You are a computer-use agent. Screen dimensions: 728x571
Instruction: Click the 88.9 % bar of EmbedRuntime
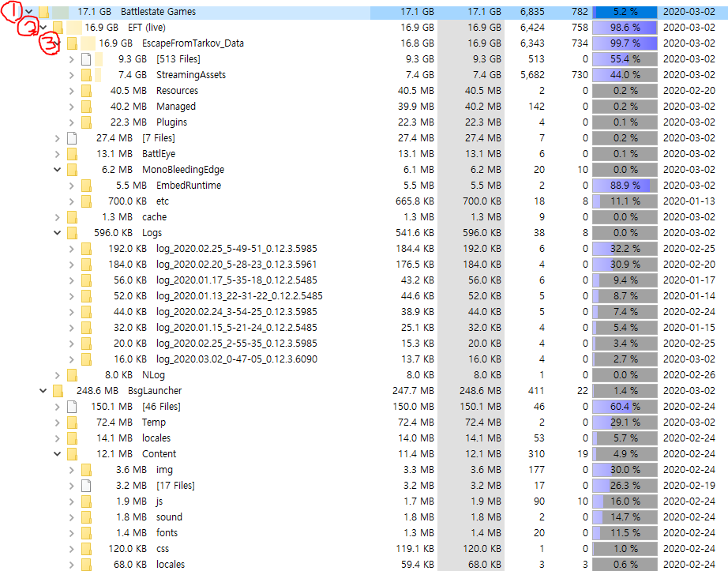tap(625, 186)
